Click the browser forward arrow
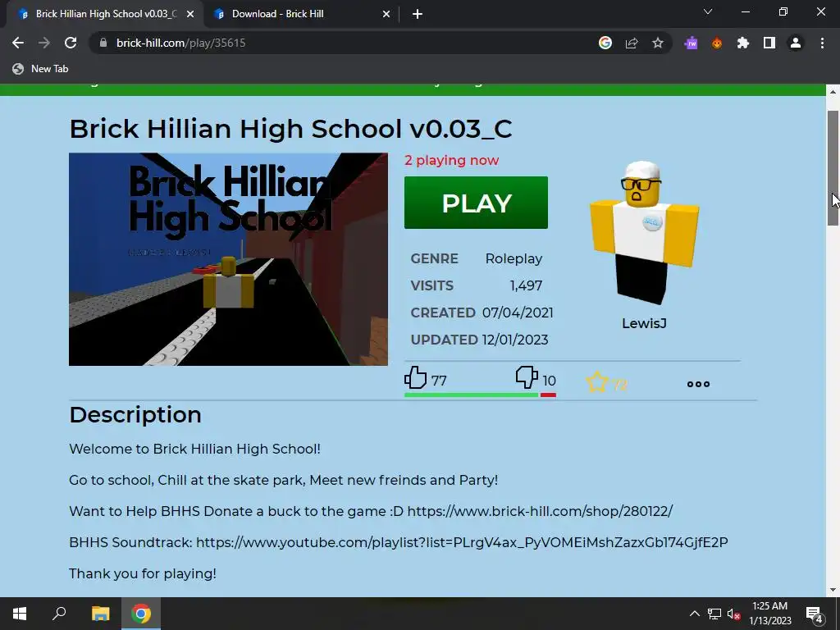The width and height of the screenshot is (840, 630). [44, 43]
